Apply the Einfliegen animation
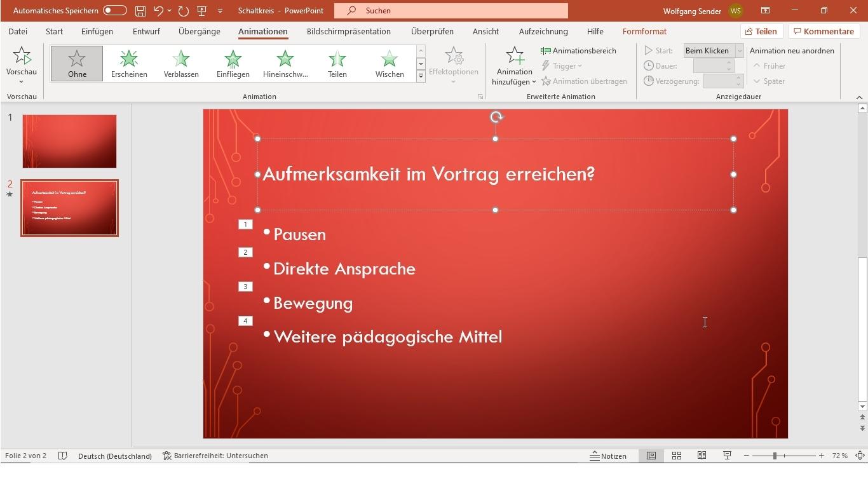 tap(233, 64)
